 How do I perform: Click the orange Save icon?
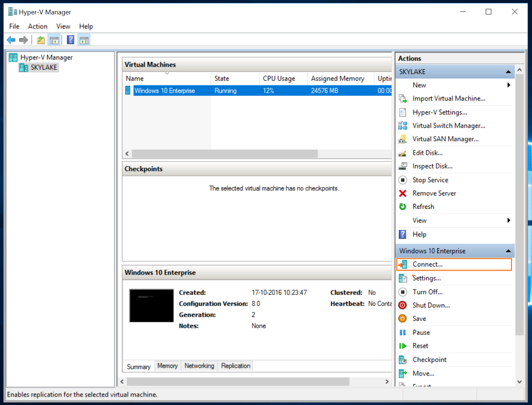click(403, 319)
